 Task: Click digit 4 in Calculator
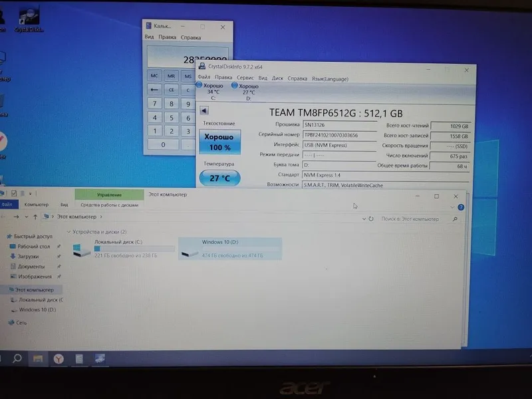pos(155,118)
